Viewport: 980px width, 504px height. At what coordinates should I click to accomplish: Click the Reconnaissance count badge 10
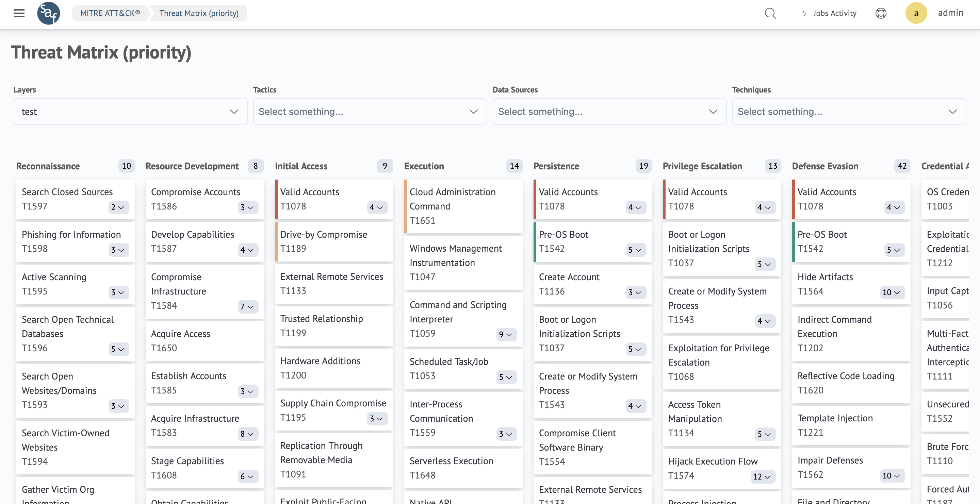coord(126,166)
